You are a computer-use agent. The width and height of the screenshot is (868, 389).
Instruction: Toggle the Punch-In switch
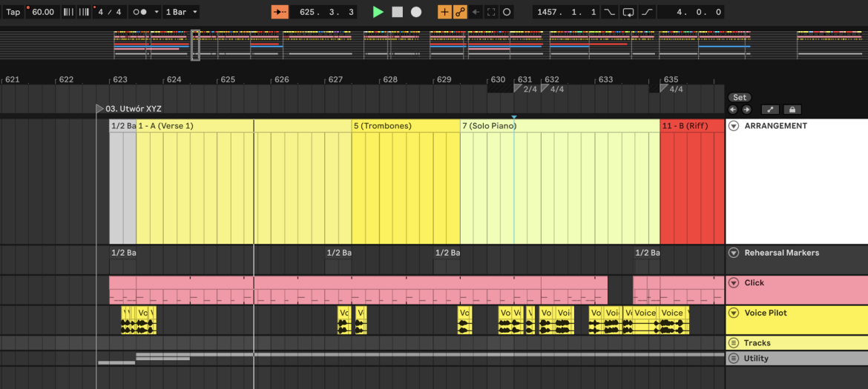(610, 12)
